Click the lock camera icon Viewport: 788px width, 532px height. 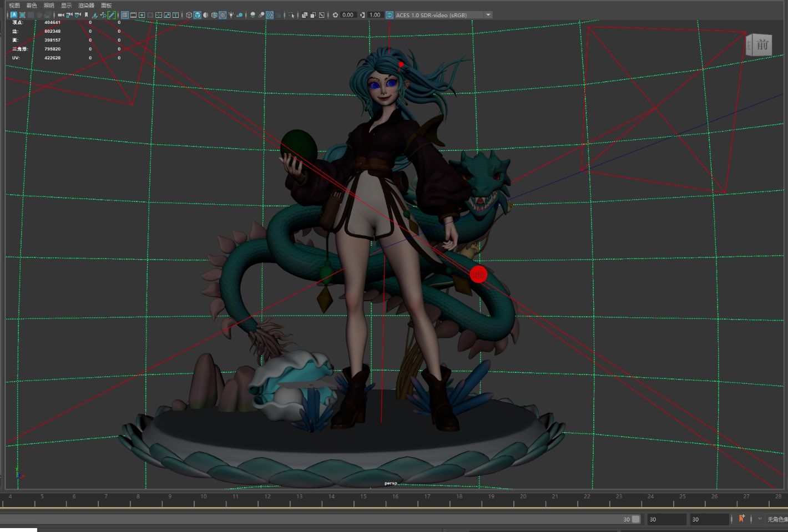tap(69, 15)
